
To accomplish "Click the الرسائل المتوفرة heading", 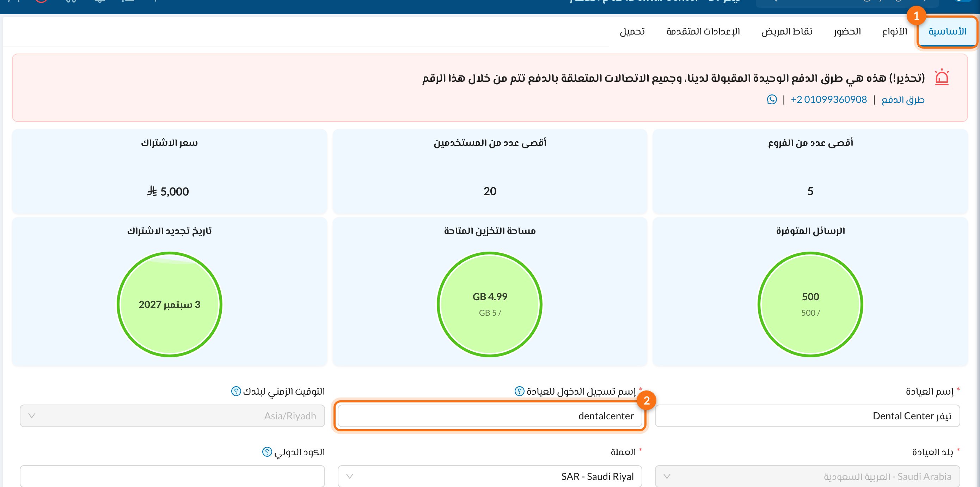I will click(810, 231).
